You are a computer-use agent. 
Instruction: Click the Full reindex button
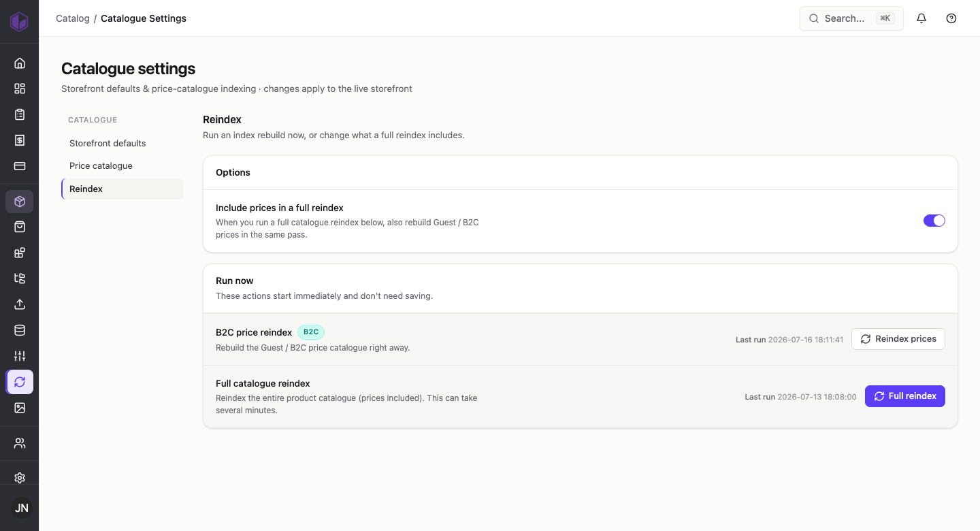[905, 396]
